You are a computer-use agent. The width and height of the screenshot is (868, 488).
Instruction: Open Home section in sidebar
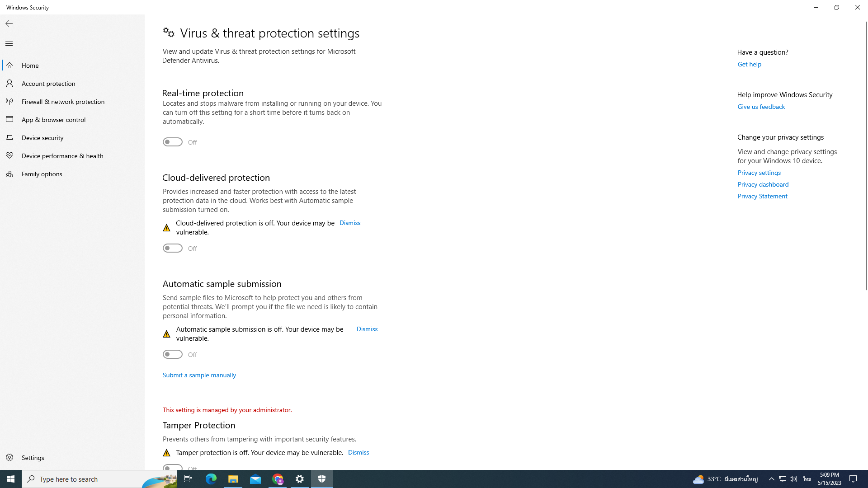pyautogui.click(x=30, y=65)
